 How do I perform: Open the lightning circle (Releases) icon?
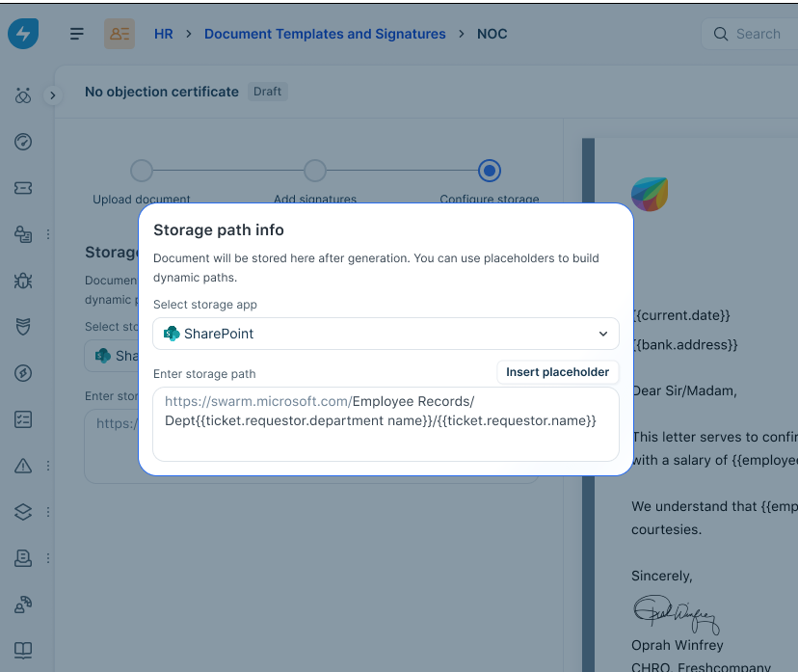pos(23,373)
